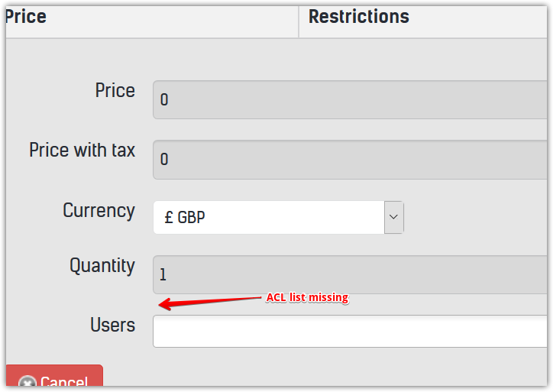553x392 pixels.
Task: Click the 0 value in Price with tax
Action: (164, 160)
